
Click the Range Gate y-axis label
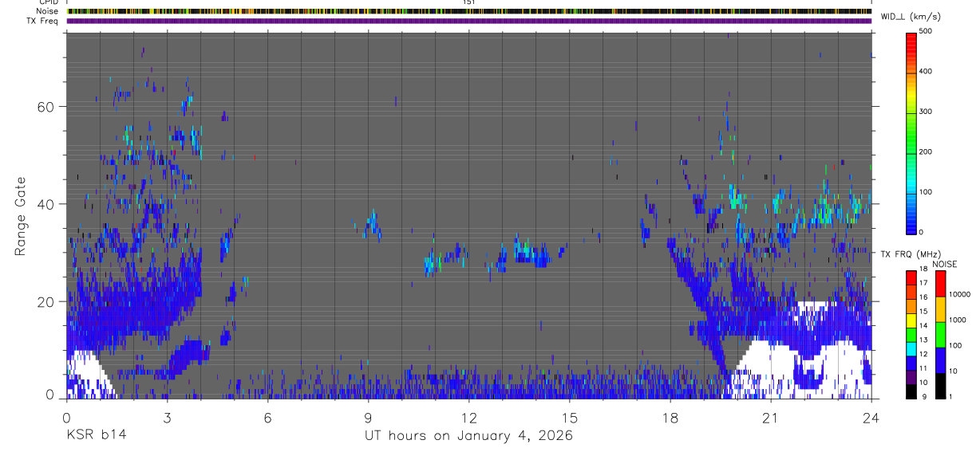(19, 216)
